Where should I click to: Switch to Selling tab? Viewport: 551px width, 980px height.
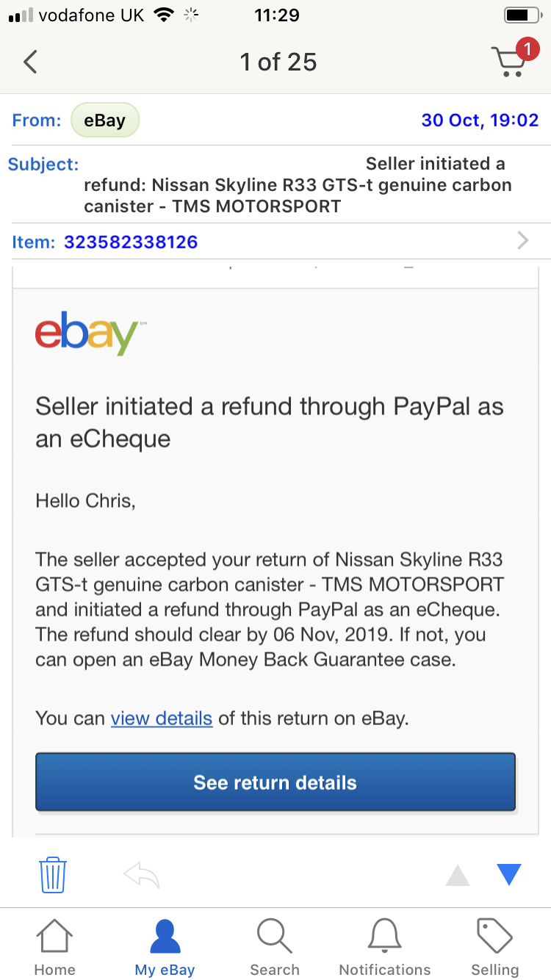coord(495,947)
